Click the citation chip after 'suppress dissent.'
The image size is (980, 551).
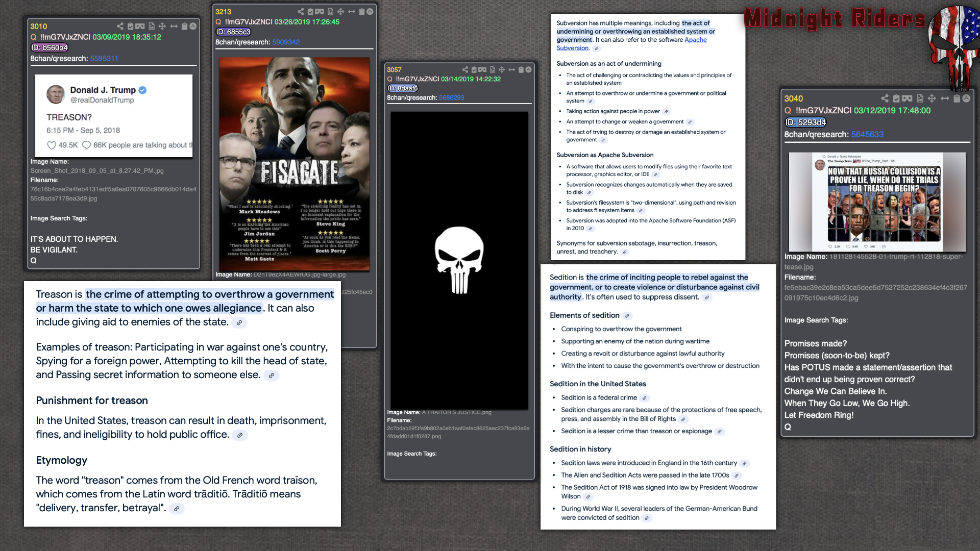pyautogui.click(x=707, y=297)
